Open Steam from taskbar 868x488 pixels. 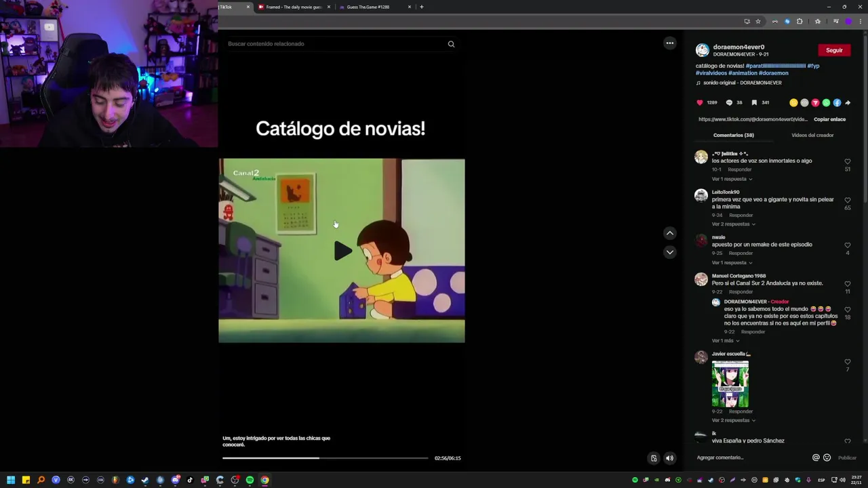(x=145, y=480)
